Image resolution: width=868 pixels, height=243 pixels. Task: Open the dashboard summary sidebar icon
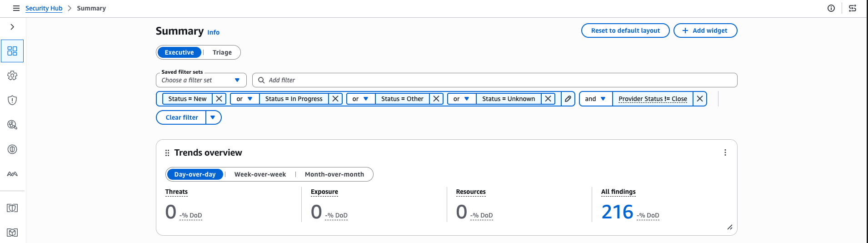pyautogui.click(x=12, y=51)
